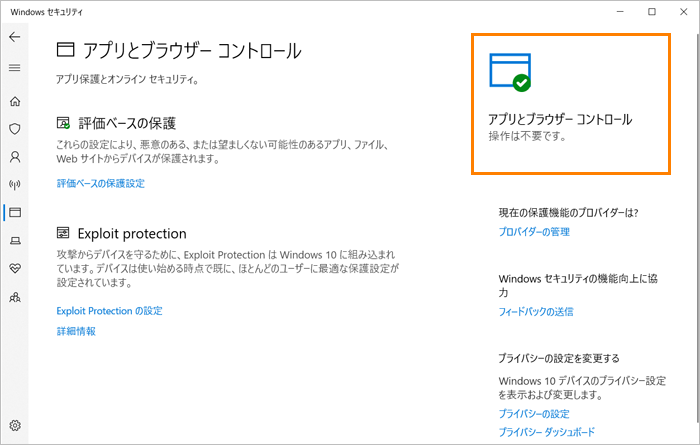Viewport: 700px width, 445px height.
Task: Close the Windows セキュリティ window
Action: click(x=683, y=12)
